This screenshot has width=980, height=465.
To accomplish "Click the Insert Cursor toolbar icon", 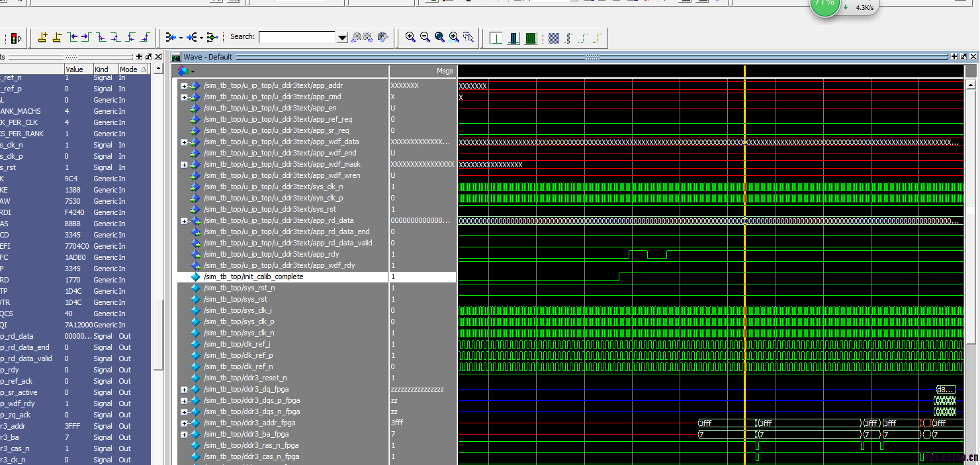I will (x=42, y=38).
